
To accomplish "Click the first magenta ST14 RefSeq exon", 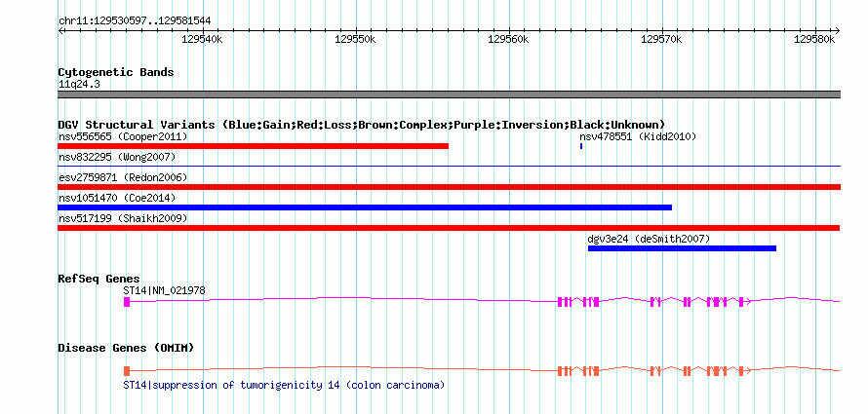I will coord(127,301).
